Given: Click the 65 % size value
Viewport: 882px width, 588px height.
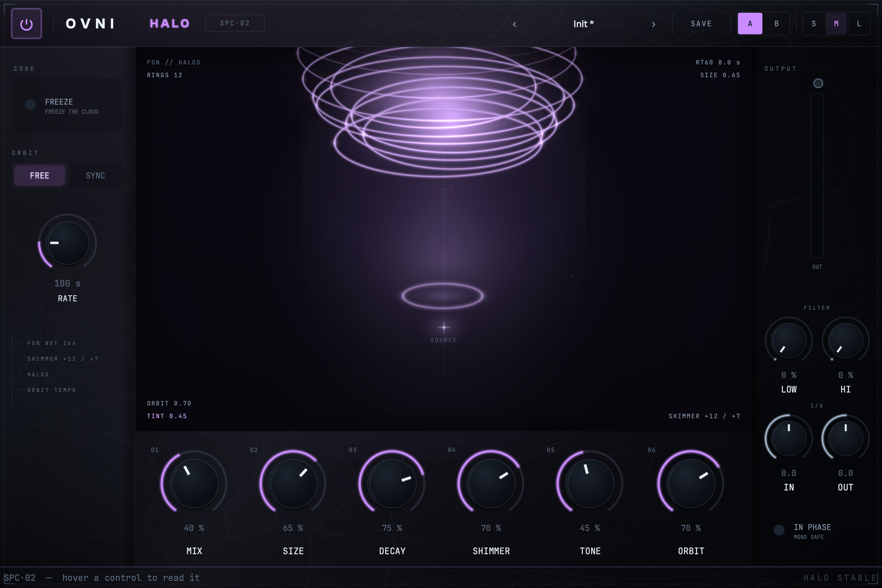Looking at the screenshot, I should [x=293, y=528].
